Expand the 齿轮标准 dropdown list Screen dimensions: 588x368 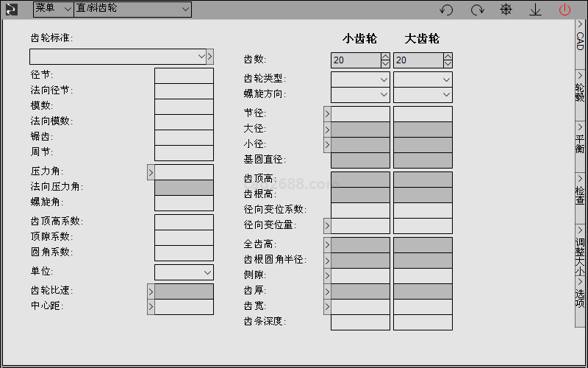tap(201, 57)
